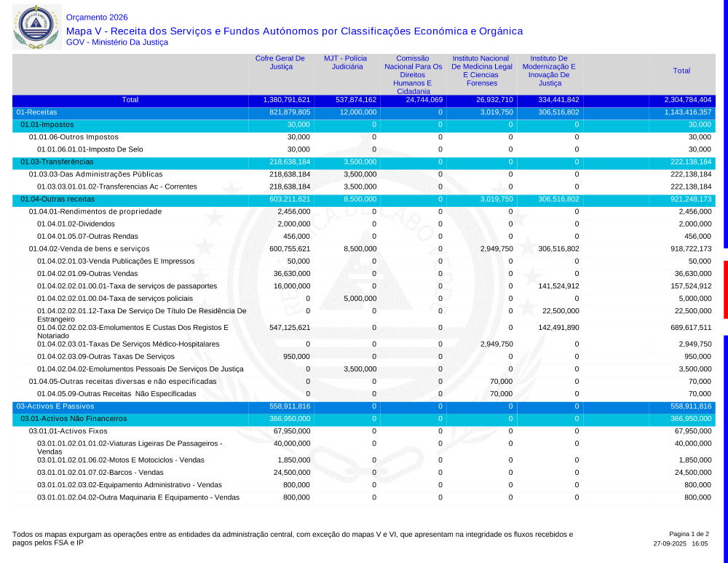728x563 pixels.
Task: Select the Comissão Nacional Direitos Humanos column header
Action: pyautogui.click(x=413, y=74)
